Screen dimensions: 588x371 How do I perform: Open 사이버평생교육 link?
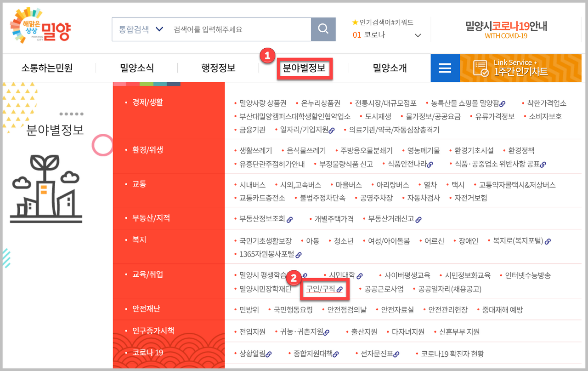click(x=407, y=275)
